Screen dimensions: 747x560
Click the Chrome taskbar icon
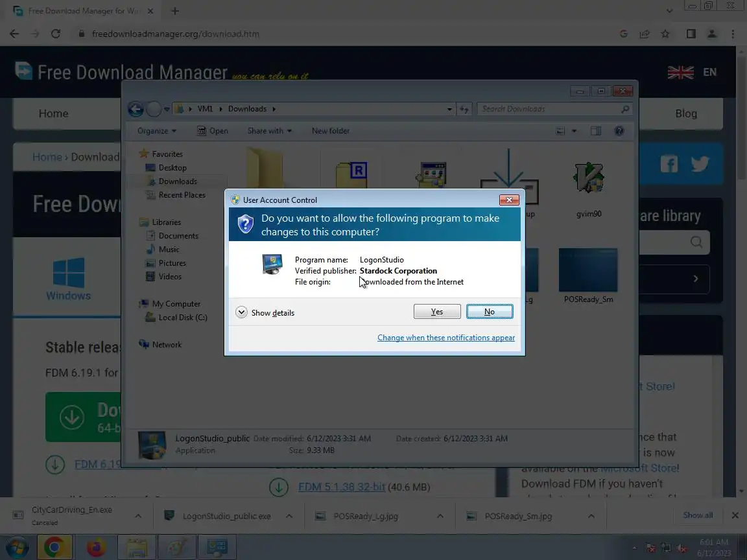[54, 548]
